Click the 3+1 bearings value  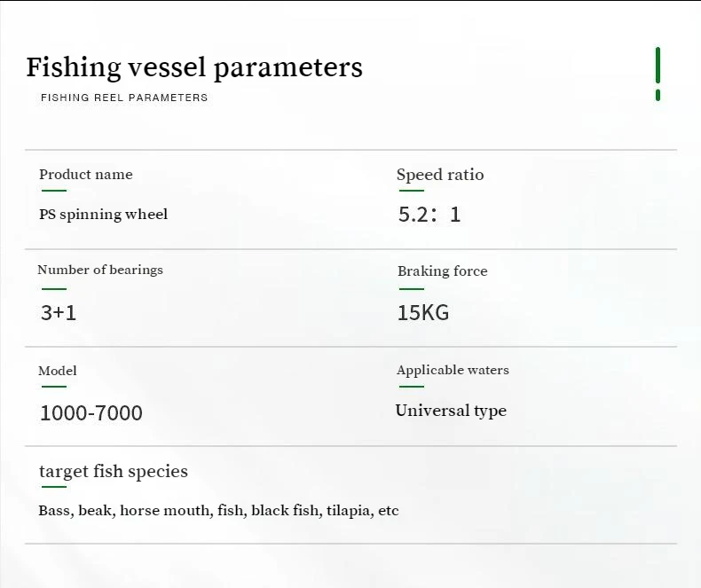(59, 312)
